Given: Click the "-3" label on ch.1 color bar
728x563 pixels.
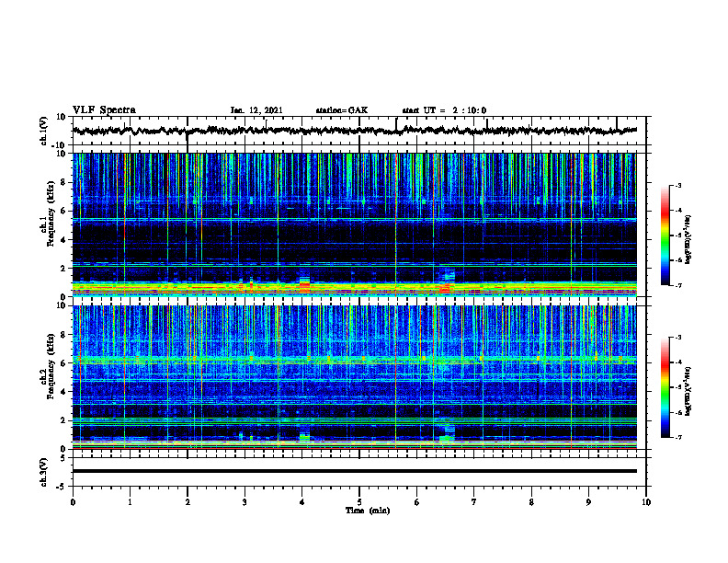Looking at the screenshot, I should tap(677, 186).
